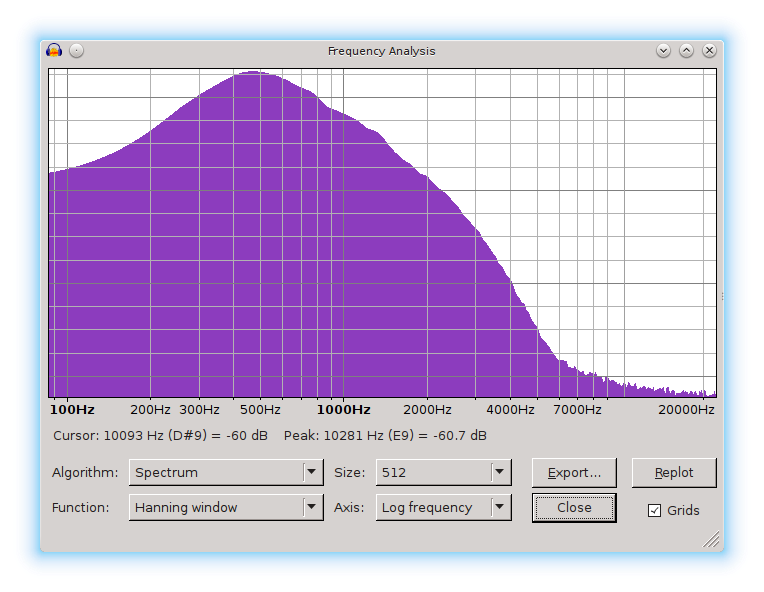This screenshot has width=764, height=592.
Task: Open the Function Hanning window dropdown
Action: (x=226, y=507)
